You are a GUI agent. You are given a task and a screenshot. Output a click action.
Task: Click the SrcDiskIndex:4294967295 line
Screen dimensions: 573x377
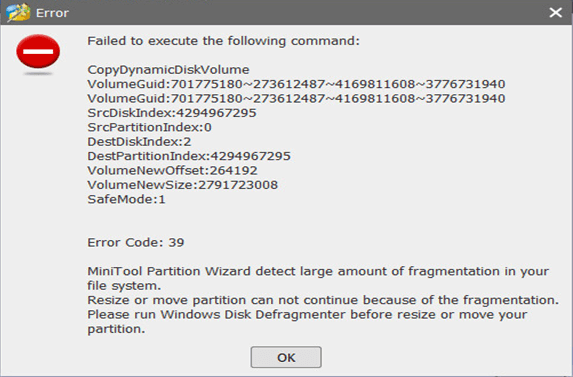point(172,113)
